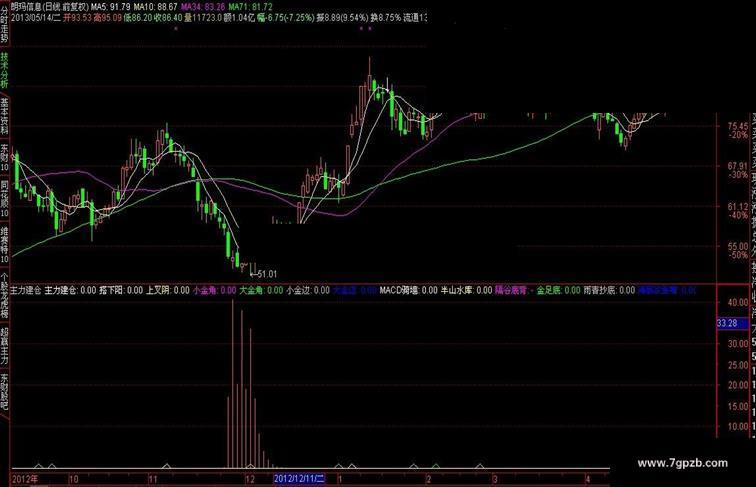The image size is (756, 487).
Task: Click month 11 on the time axis
Action: pos(153,479)
